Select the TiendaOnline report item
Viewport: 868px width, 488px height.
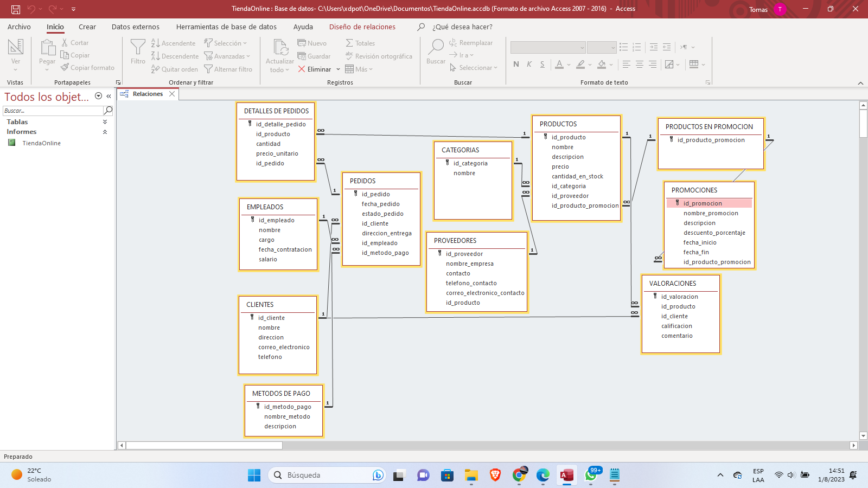41,143
